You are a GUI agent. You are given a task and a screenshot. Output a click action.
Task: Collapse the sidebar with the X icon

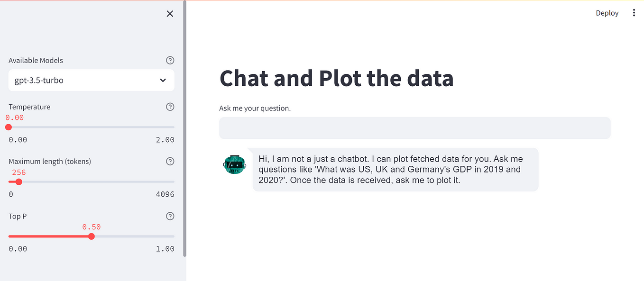[170, 14]
